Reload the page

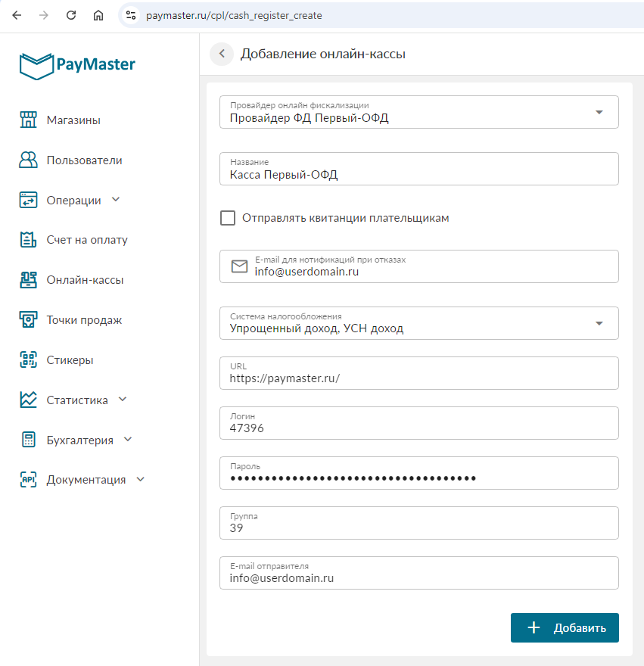coord(71,15)
